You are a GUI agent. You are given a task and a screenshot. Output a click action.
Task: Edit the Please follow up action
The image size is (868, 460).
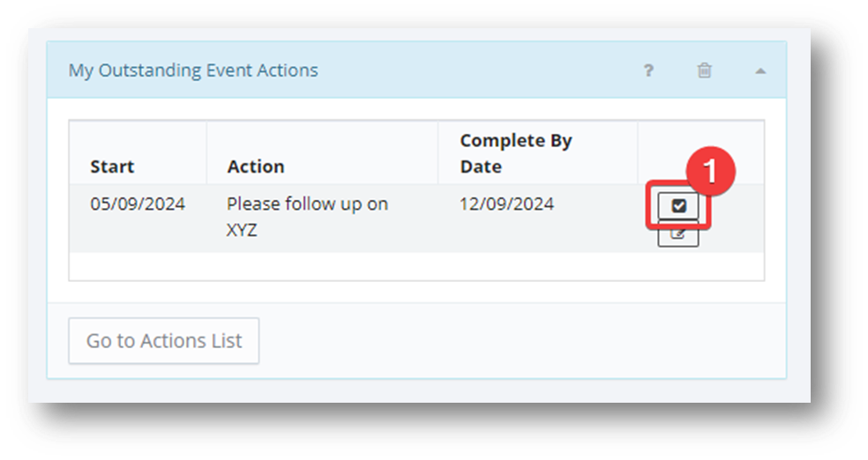(x=677, y=235)
